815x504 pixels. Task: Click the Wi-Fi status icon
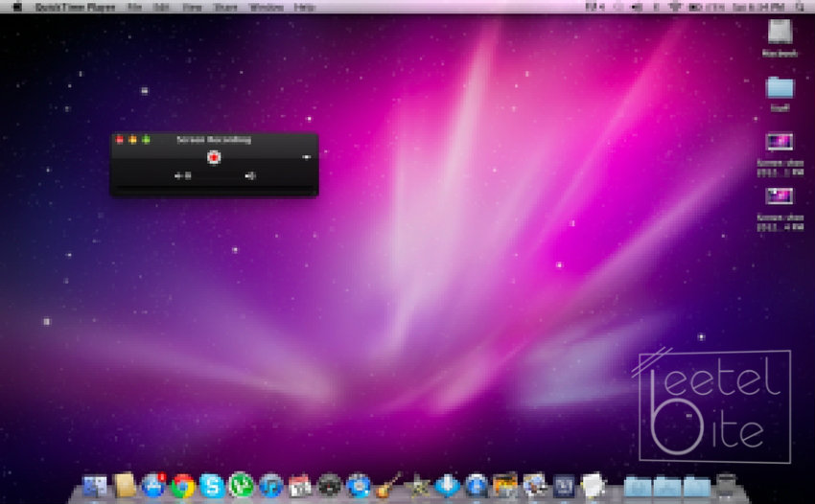coord(675,7)
